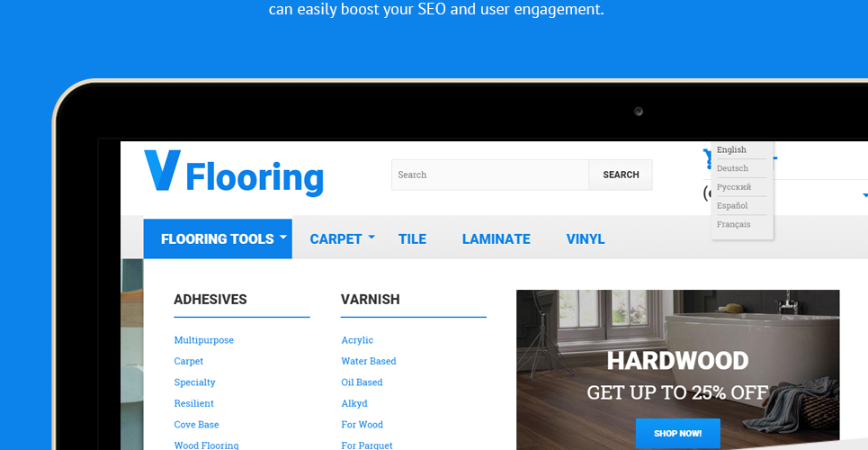Open Multipurpose adhesives link
868x450 pixels.
203,339
